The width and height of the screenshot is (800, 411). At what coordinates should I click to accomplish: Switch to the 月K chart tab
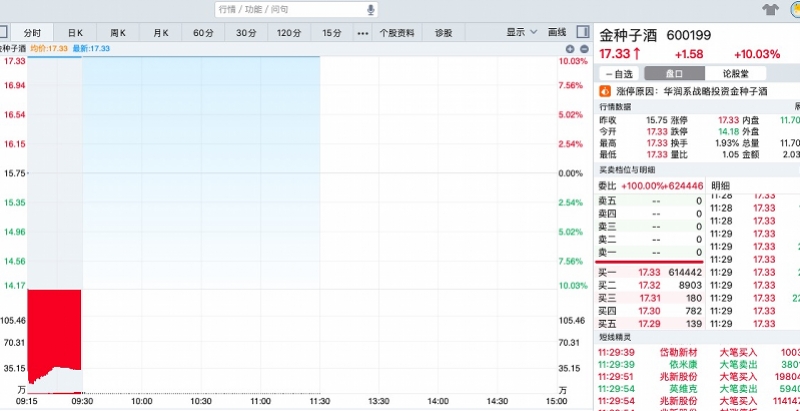[161, 33]
